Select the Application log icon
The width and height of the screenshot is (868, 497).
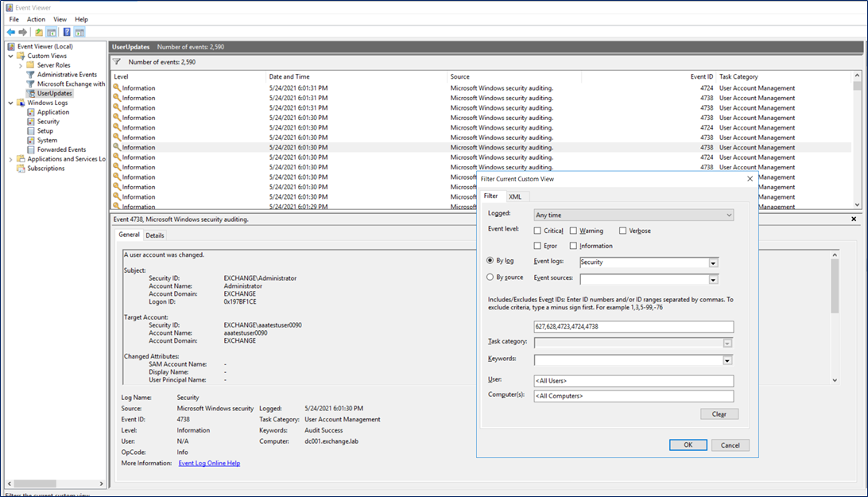(x=31, y=112)
